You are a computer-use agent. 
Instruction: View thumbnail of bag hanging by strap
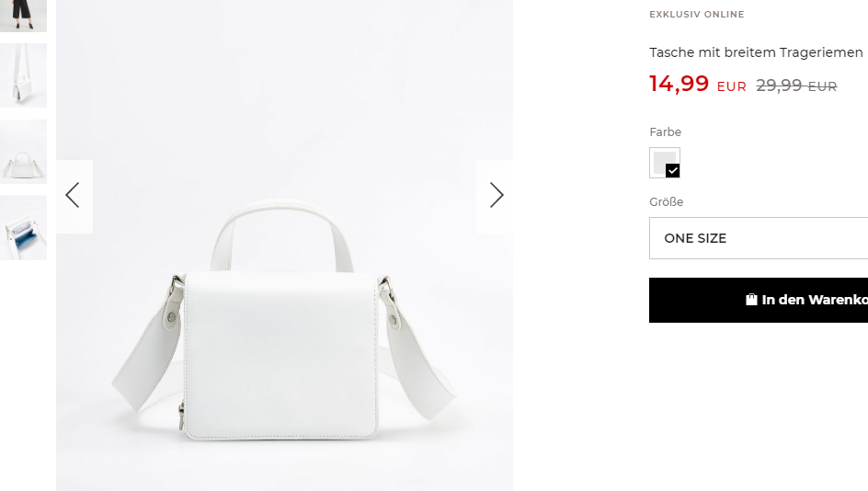tap(23, 75)
